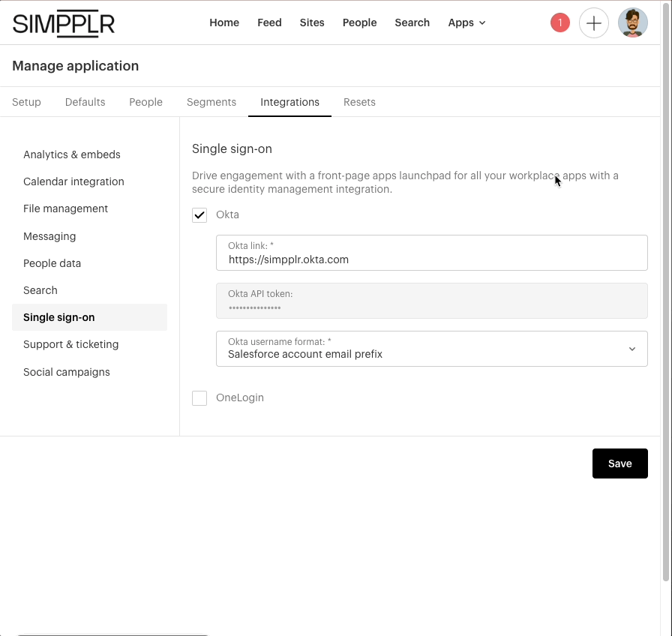Switch to the Defaults tab
672x636 pixels.
click(x=85, y=102)
